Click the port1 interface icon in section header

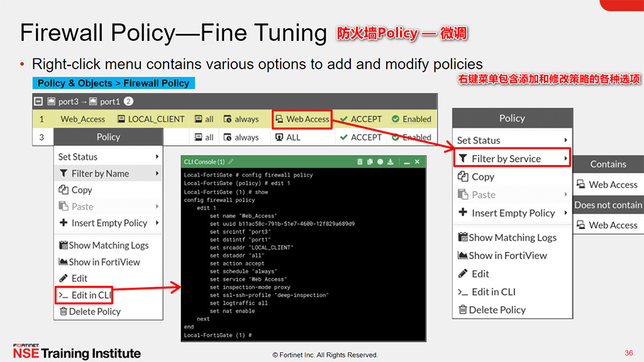tap(93, 101)
